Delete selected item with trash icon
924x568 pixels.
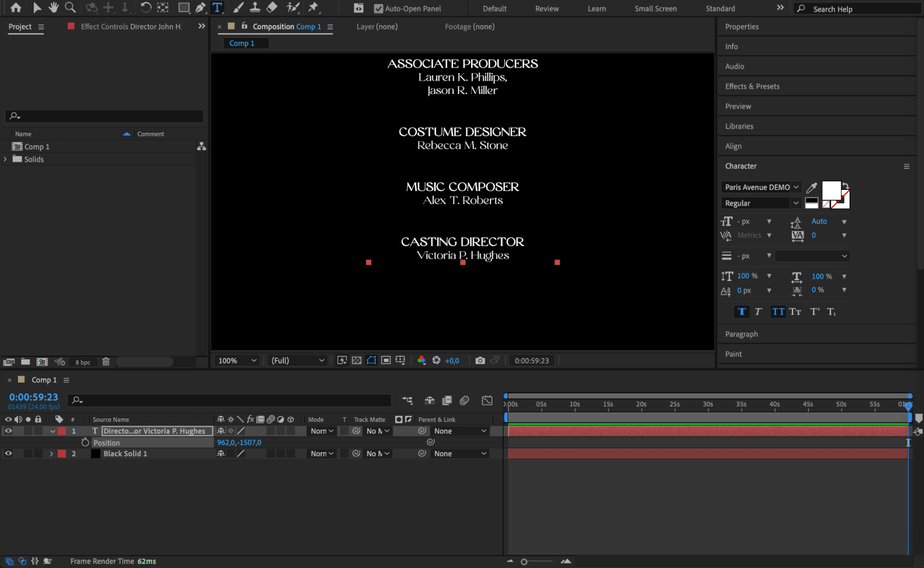pyautogui.click(x=106, y=362)
